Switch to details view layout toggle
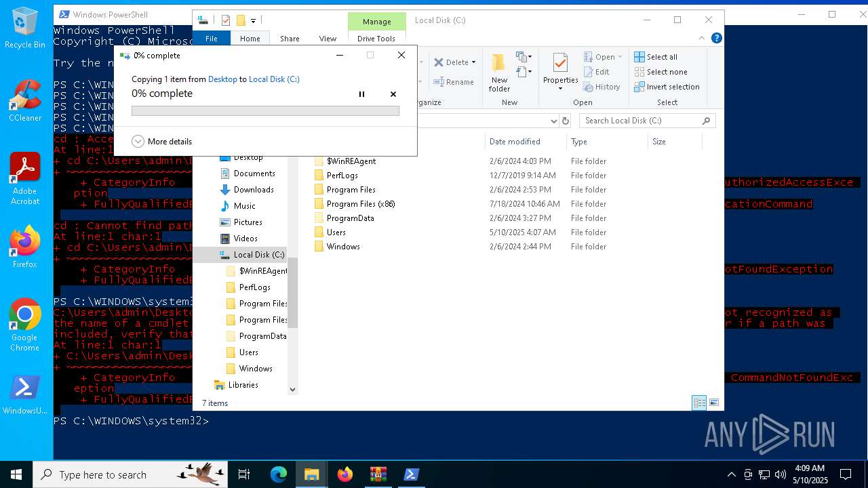 point(699,403)
